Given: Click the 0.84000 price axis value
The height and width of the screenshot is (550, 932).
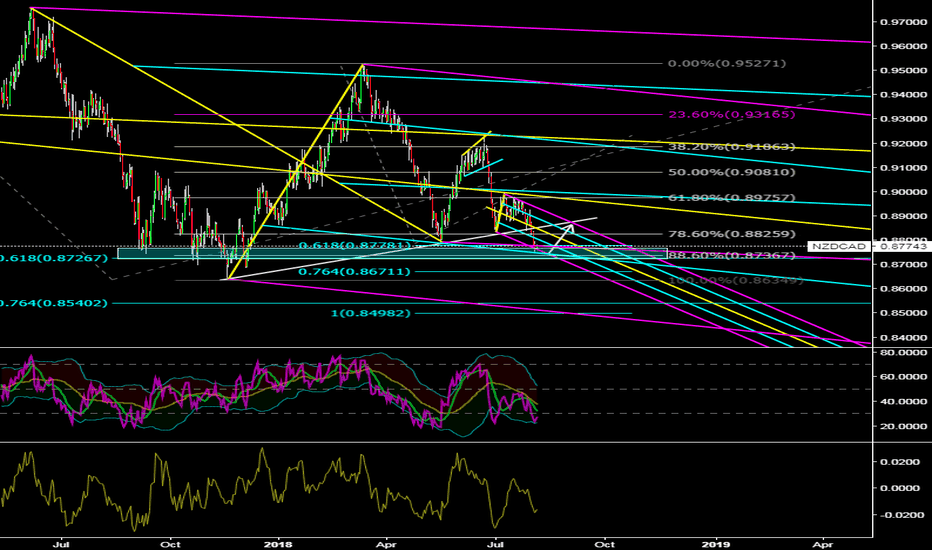Looking at the screenshot, I should 903,338.
